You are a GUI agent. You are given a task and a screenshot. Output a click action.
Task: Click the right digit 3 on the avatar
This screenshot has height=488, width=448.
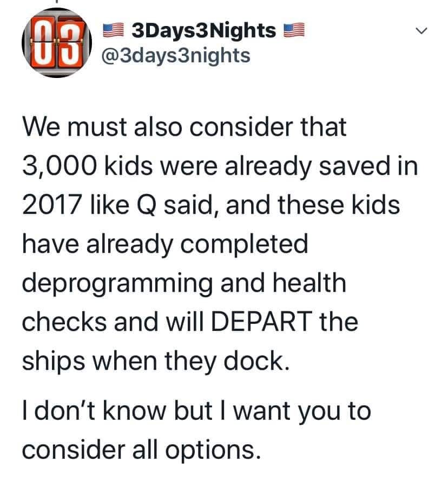(69, 41)
